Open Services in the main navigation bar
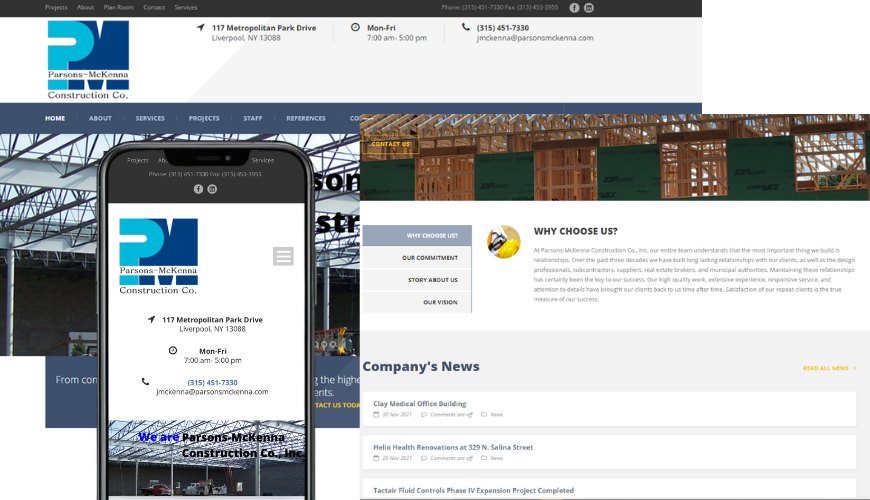 150,118
